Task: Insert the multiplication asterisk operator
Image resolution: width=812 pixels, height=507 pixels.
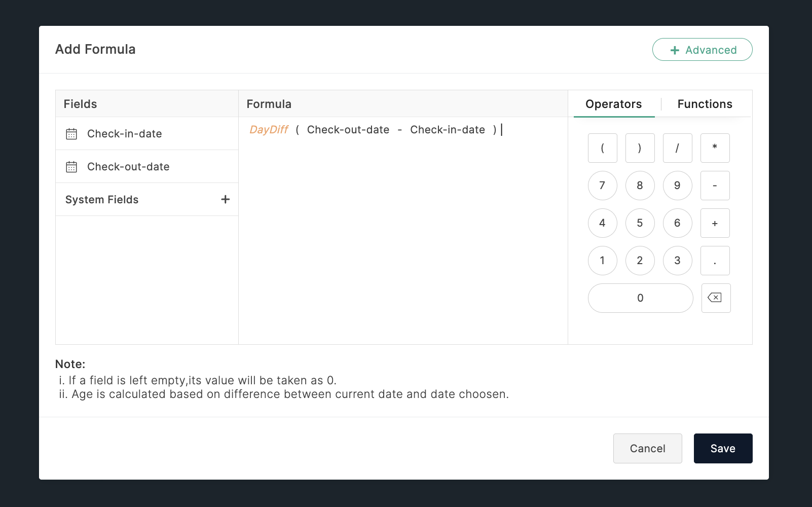Action: coord(715,148)
